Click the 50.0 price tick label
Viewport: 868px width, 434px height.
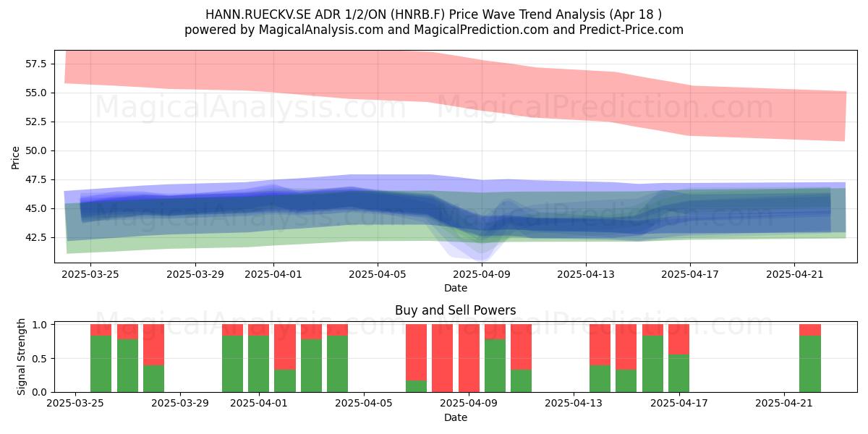pyautogui.click(x=37, y=150)
